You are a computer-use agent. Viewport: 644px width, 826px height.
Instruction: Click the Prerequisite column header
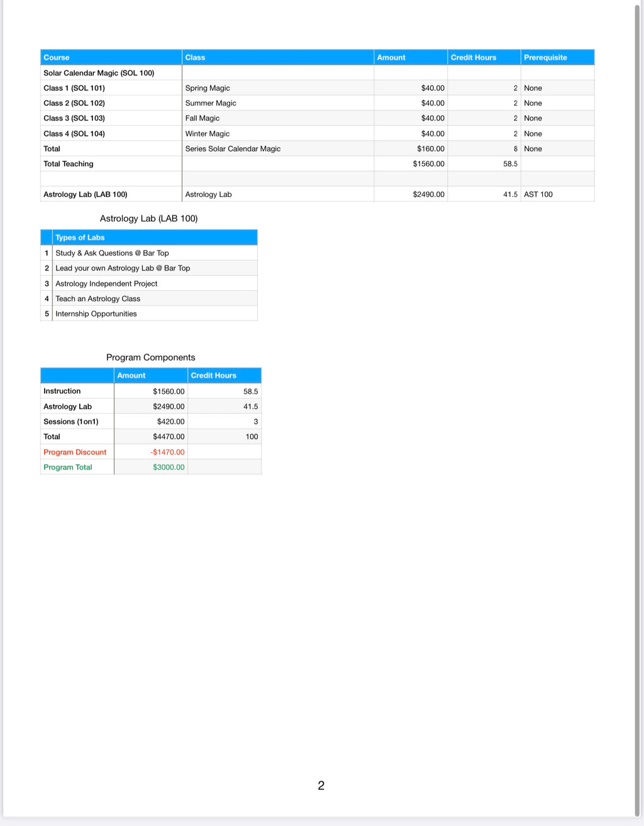pyautogui.click(x=545, y=57)
